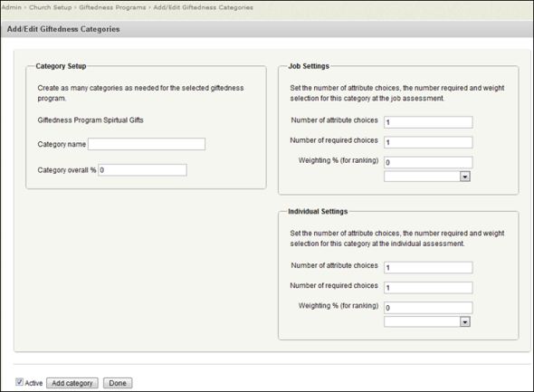Select the Job Settings weighting combo box
Viewport: 534px width, 392px height.
(x=427, y=177)
